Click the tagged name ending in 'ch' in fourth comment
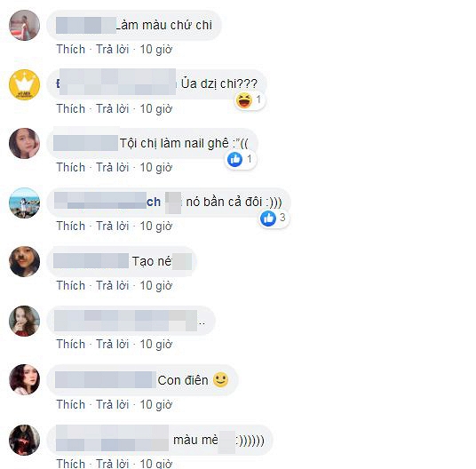The width and height of the screenshot is (476, 469). pyautogui.click(x=107, y=202)
